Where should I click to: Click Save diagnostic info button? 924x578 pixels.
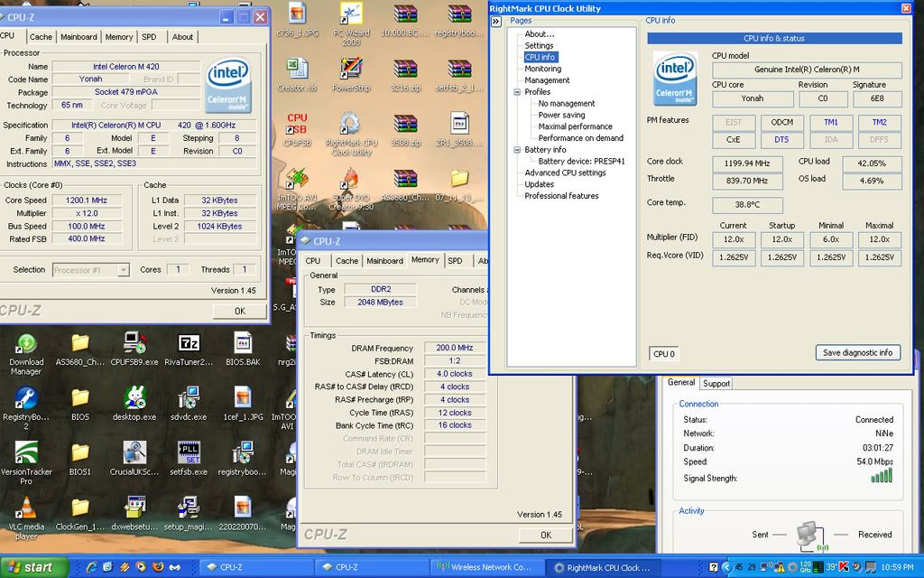857,353
